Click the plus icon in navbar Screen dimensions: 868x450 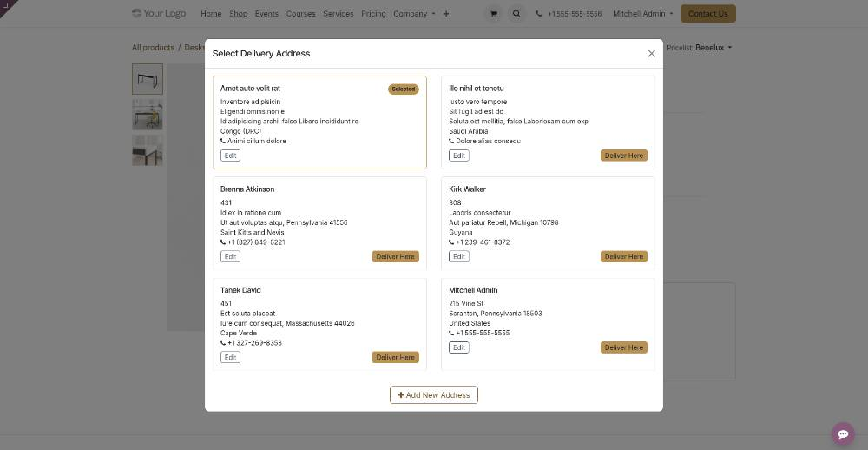[x=446, y=14]
